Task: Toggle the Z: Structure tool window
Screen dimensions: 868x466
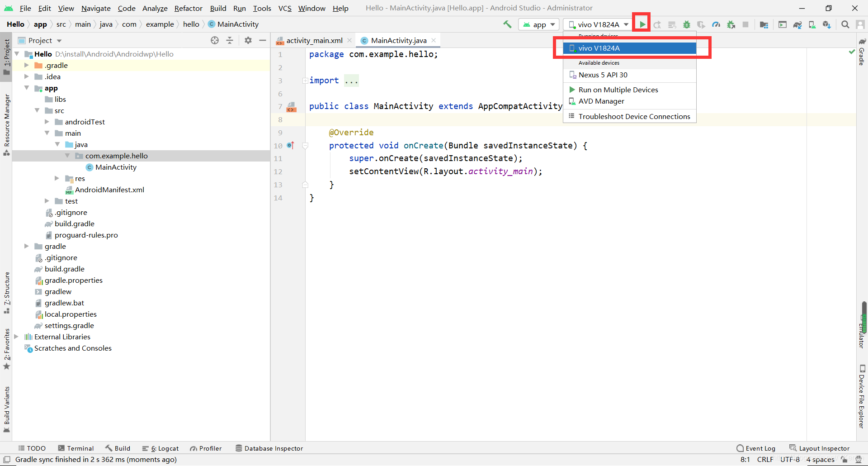Action: [6, 293]
